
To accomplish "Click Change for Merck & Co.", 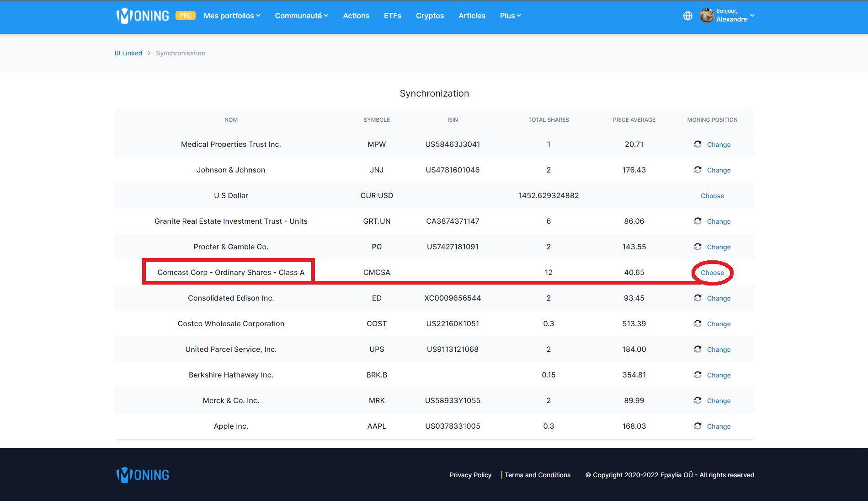I will pos(719,401).
